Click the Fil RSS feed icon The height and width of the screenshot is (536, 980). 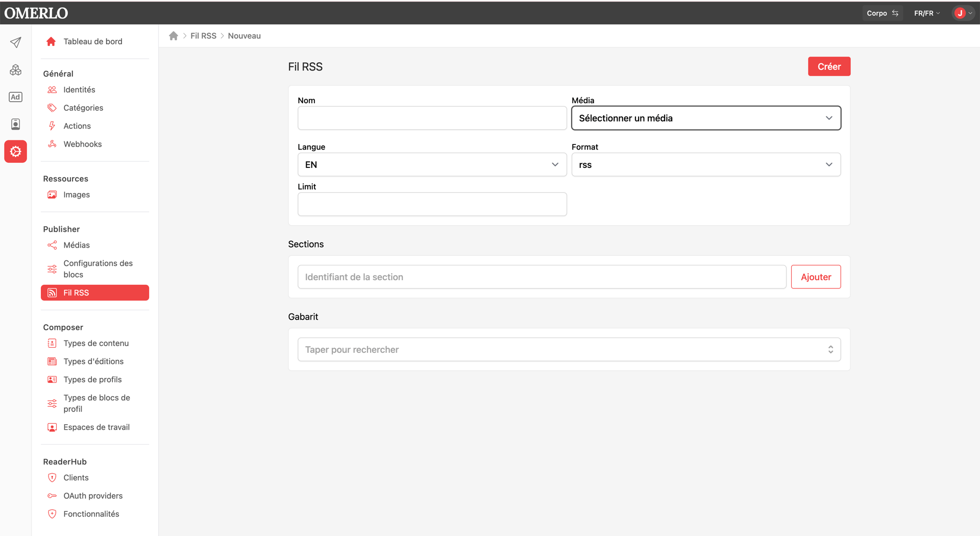[x=52, y=293]
